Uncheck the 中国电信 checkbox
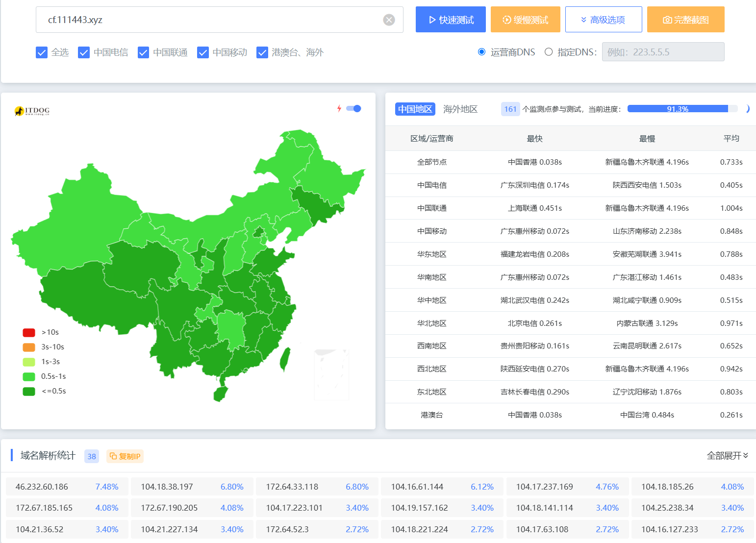The width and height of the screenshot is (756, 543). tap(84, 52)
